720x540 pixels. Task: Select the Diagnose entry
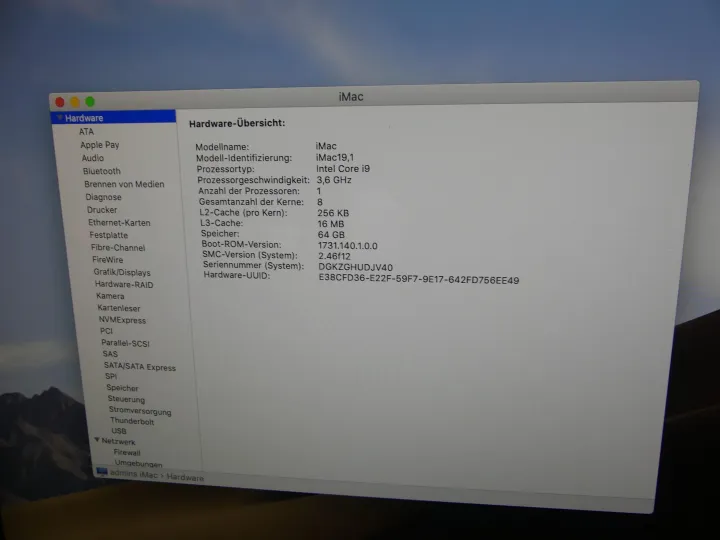(103, 197)
